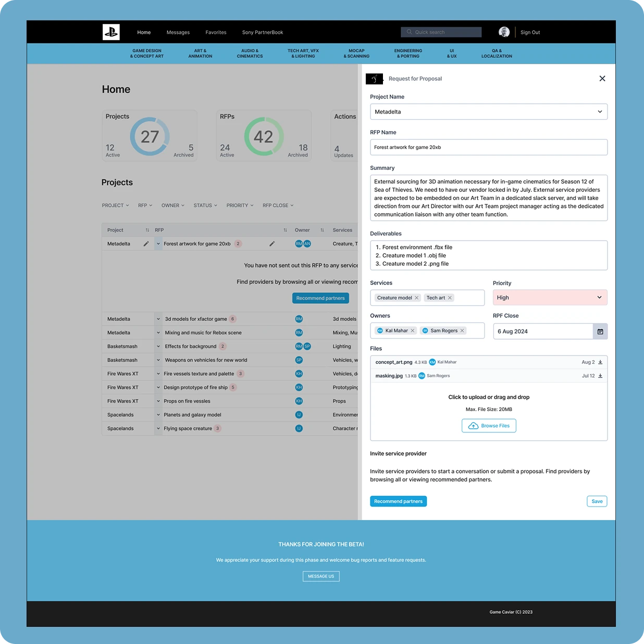Edit the Metadelta project pencil icon
The width and height of the screenshot is (644, 644).
click(146, 244)
